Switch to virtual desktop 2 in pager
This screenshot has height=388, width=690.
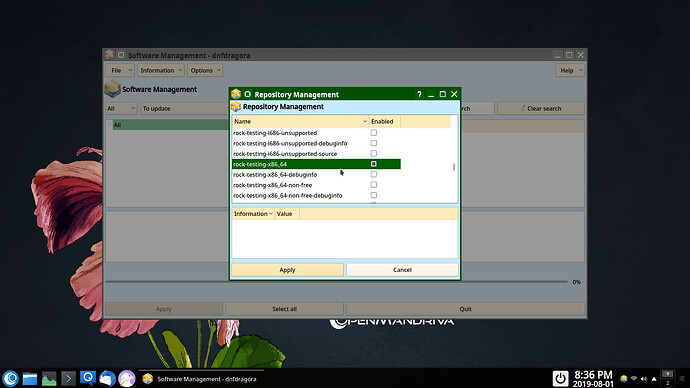point(668,383)
